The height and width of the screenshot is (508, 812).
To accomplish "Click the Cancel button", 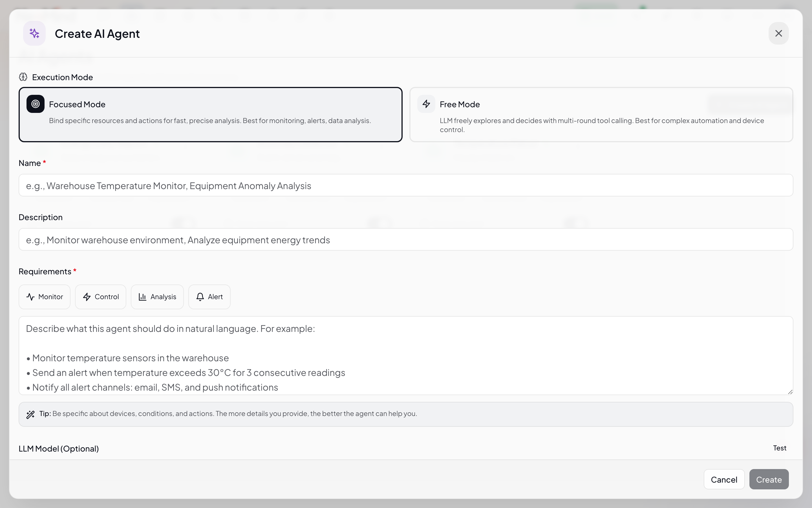I will [724, 479].
